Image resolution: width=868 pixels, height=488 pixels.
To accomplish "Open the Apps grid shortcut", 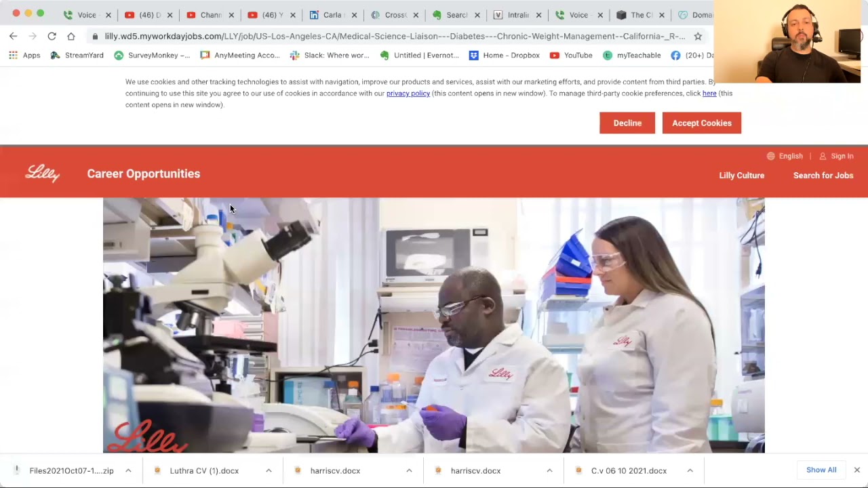I will pyautogui.click(x=24, y=55).
